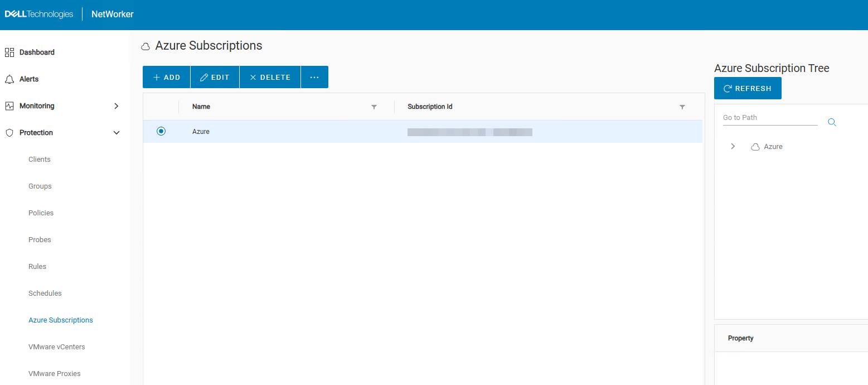Viewport: 868px width, 385px height.
Task: Open the more actions ellipsis menu
Action: click(x=314, y=77)
